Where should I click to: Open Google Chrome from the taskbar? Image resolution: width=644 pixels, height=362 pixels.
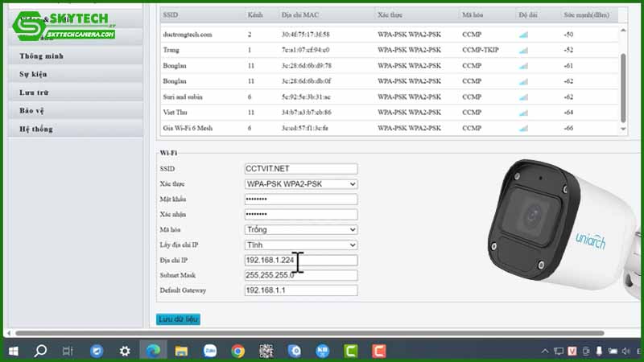pos(237,351)
